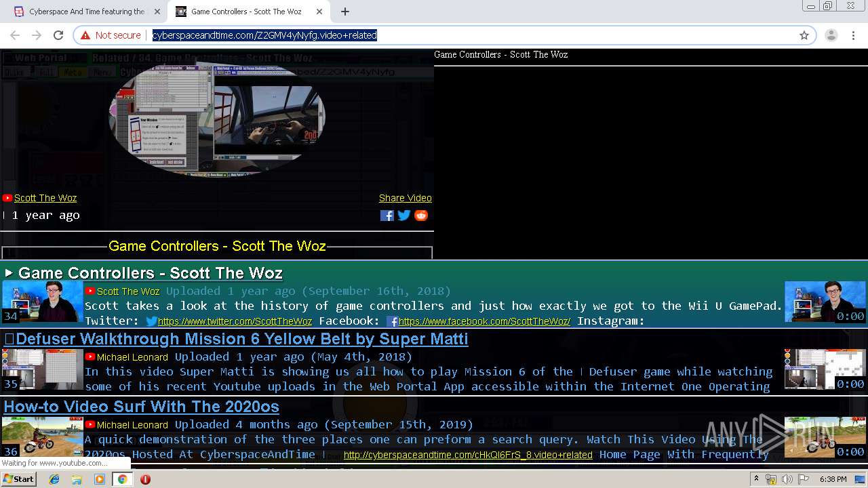Open Michael Leonard channel under Defuser Walkthrough

tap(132, 357)
